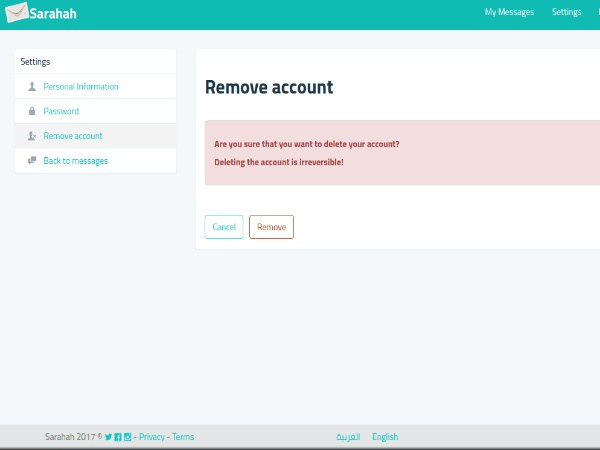Image resolution: width=600 pixels, height=450 pixels.
Task: Go to the Password settings page
Action: [61, 111]
